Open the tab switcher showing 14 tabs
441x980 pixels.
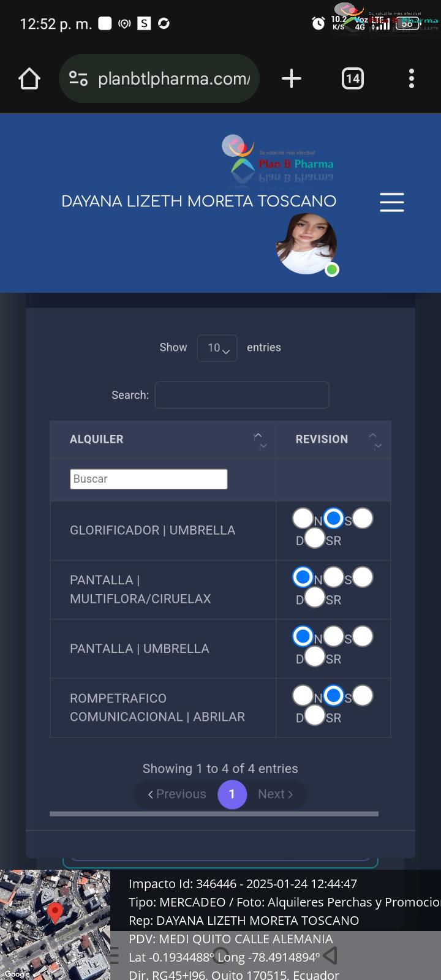click(352, 78)
